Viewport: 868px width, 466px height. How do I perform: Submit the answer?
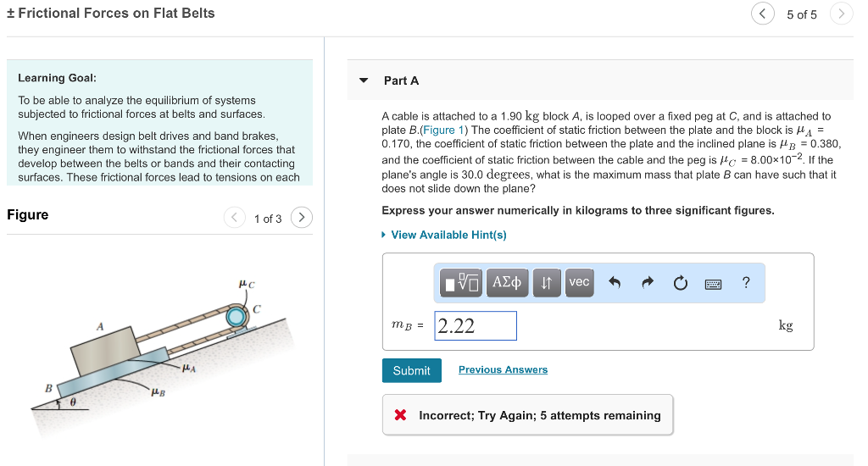tap(411, 370)
